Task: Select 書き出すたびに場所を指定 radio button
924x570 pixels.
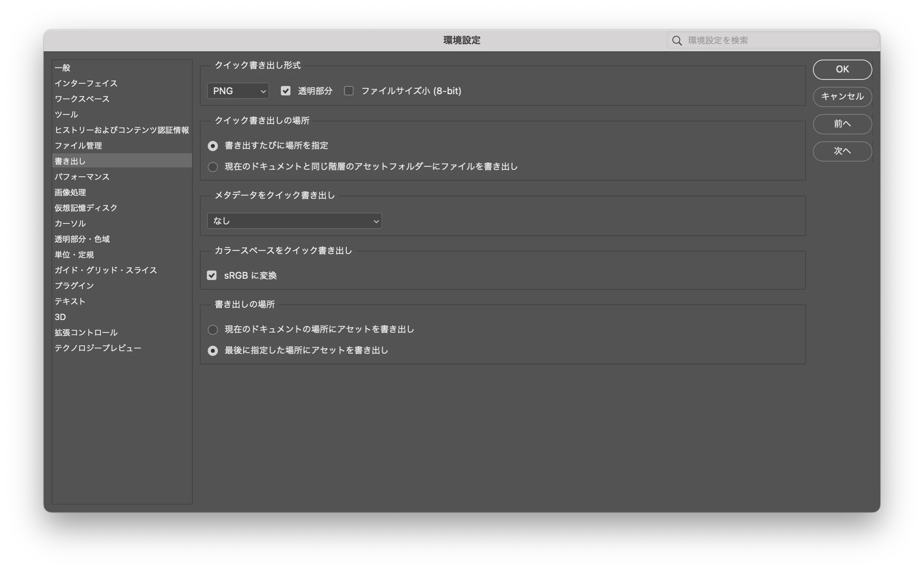Action: 213,146
